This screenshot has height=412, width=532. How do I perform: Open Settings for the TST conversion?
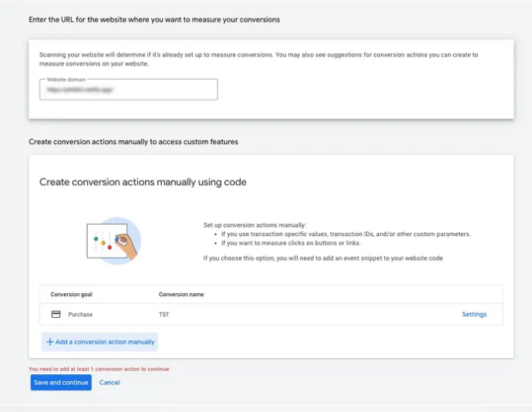pos(474,314)
